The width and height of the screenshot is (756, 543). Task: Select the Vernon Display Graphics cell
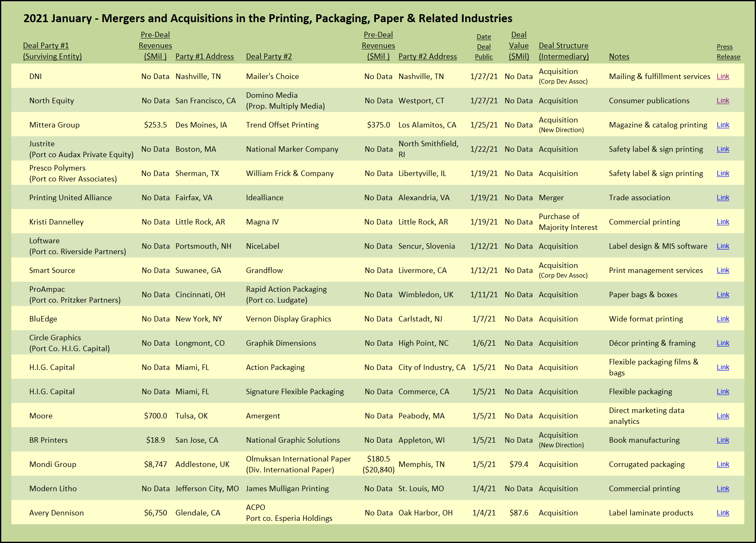[x=289, y=319]
